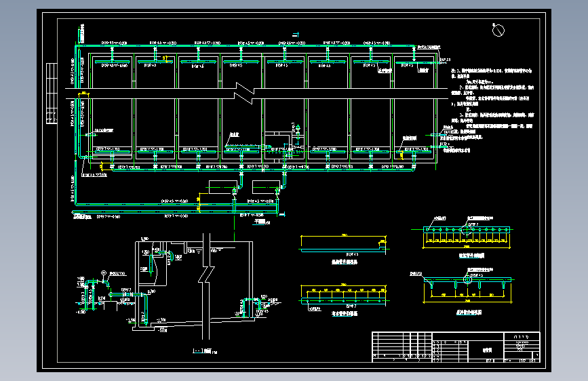Click the upper-right pipe detail title label

pos(472,256)
